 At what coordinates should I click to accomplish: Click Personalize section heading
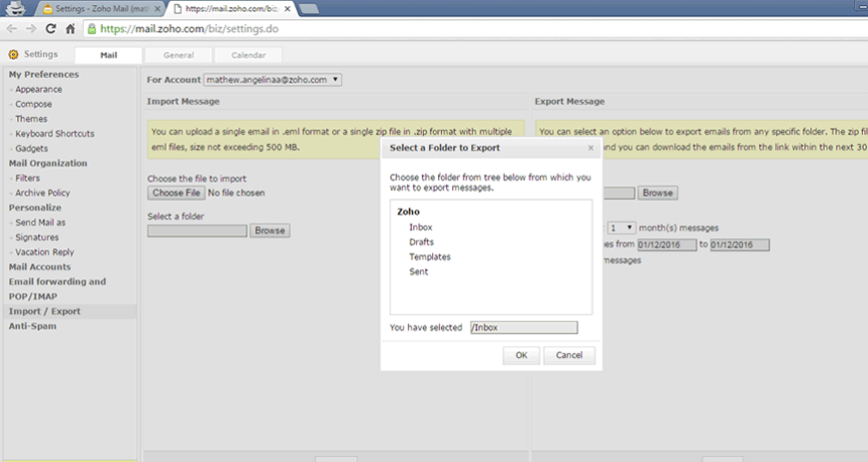35,208
